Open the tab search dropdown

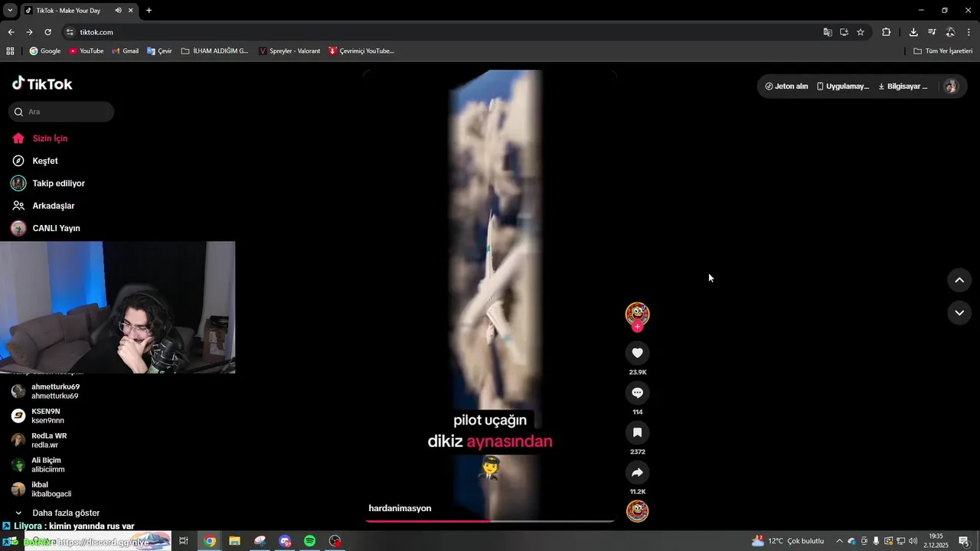10,10
